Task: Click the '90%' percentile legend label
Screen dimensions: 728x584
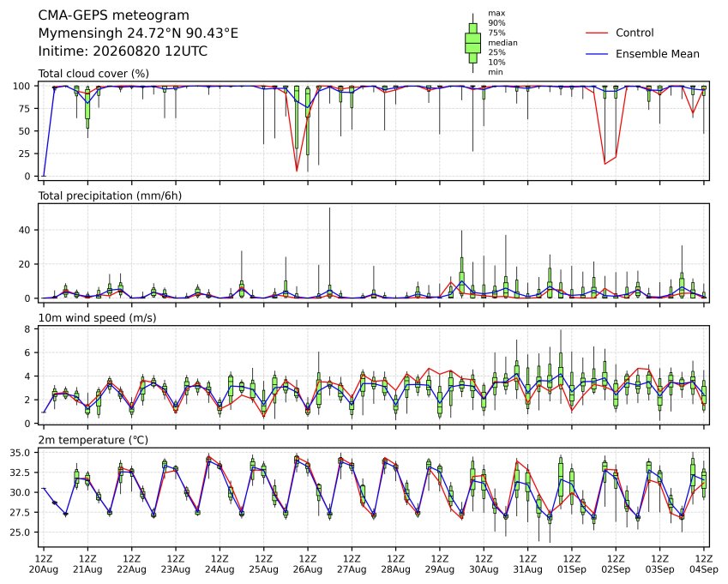Action: coord(496,23)
